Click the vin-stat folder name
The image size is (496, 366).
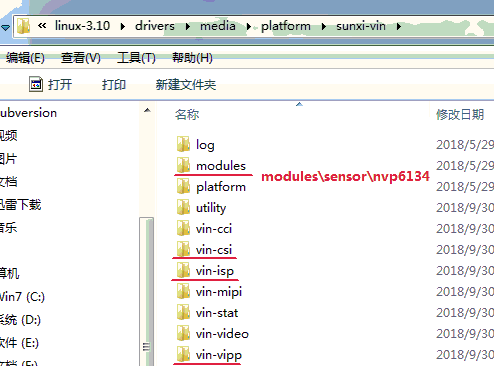tap(217, 313)
